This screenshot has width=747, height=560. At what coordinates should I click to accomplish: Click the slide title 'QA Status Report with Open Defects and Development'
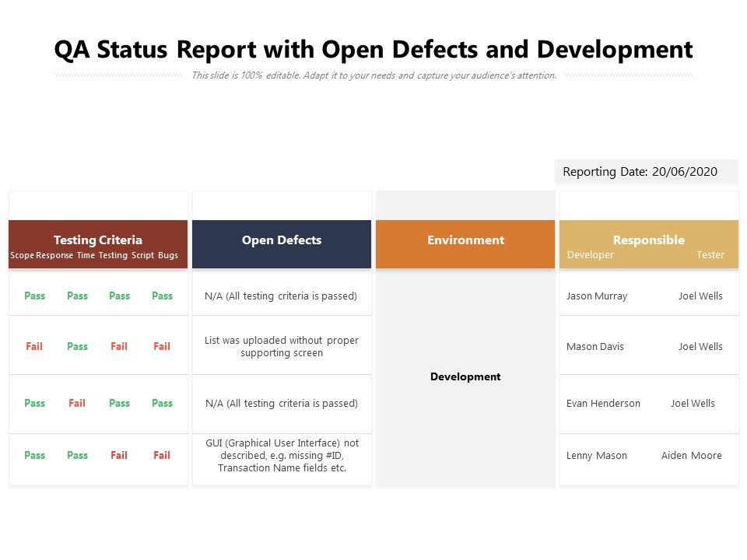(x=373, y=50)
